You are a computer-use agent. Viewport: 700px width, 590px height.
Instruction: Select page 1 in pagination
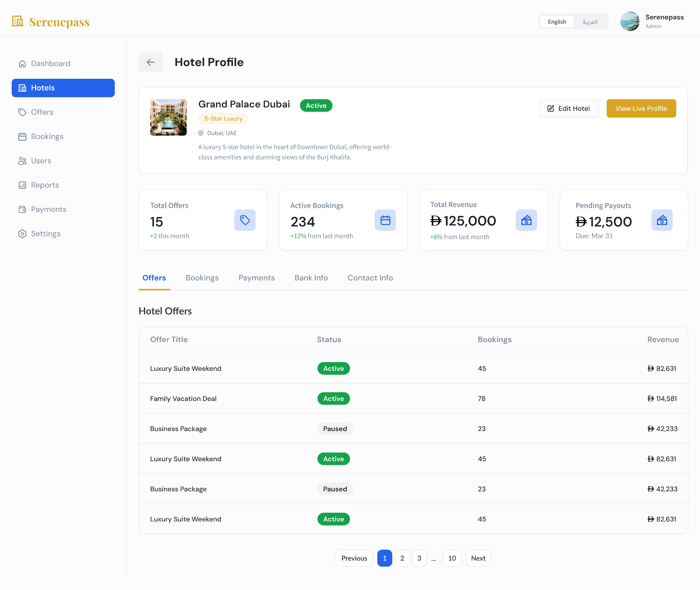(x=385, y=558)
